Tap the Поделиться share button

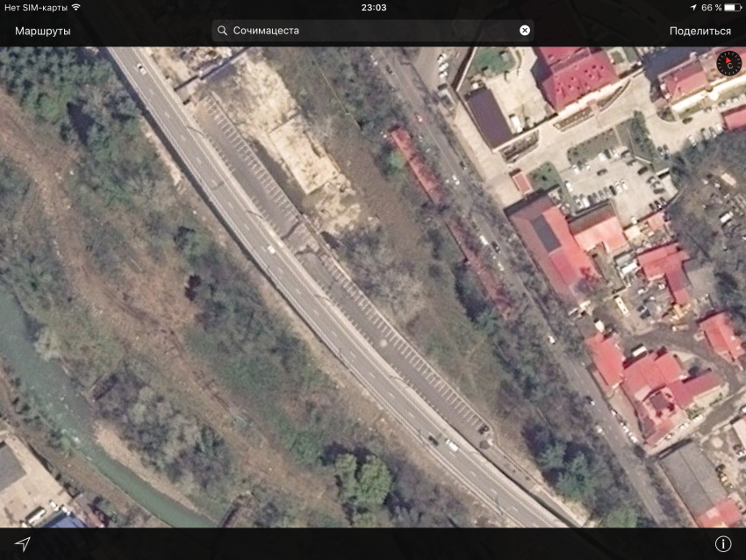[699, 31]
